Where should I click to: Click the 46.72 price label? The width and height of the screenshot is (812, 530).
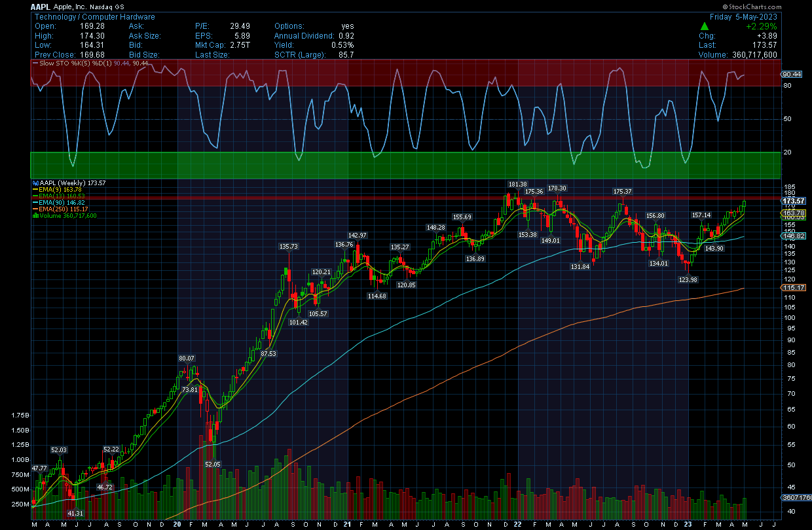105,487
